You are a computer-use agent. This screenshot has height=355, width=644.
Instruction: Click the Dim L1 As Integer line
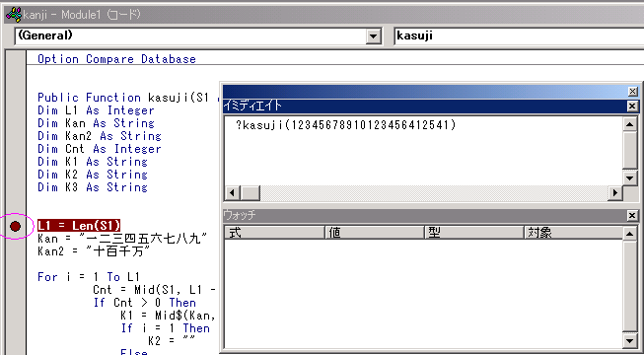tap(96, 110)
